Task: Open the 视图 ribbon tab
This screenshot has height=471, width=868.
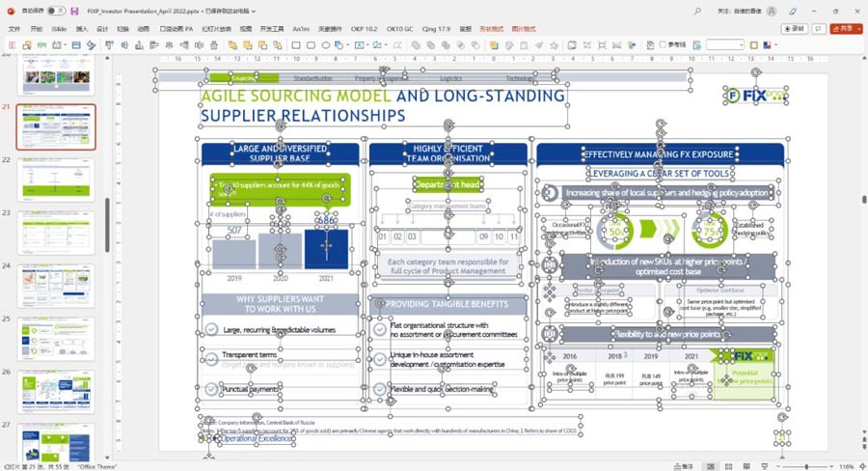Action: point(246,29)
